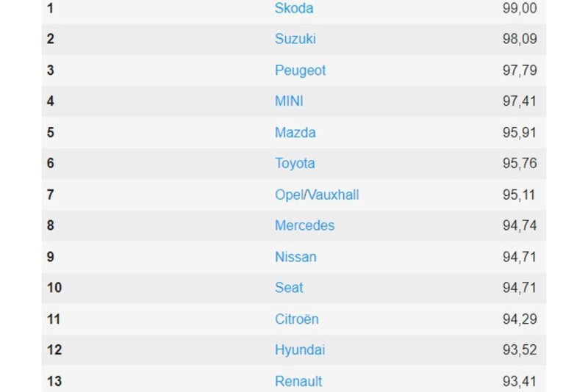Click the Nissan brand link
This screenshot has height=392, width=588.
coord(295,257)
